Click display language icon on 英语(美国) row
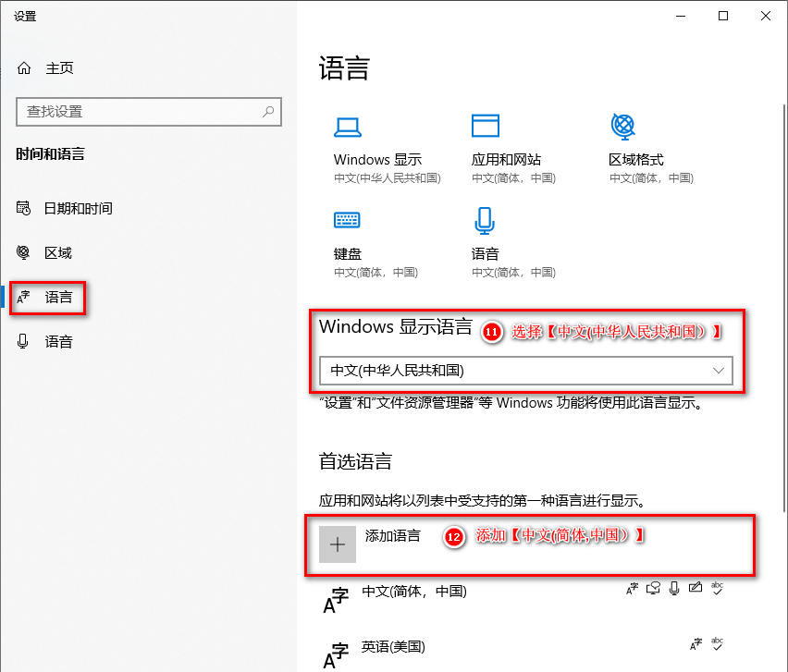 pyautogui.click(x=696, y=644)
